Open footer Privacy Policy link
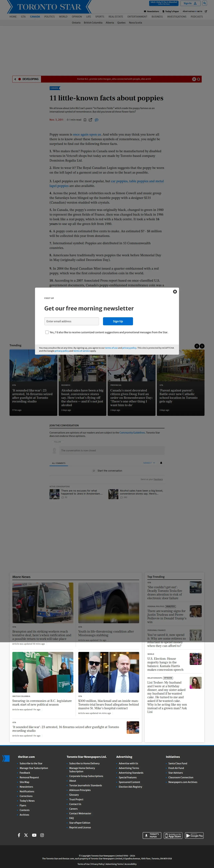The image size is (214, 868). [x=97, y=864]
